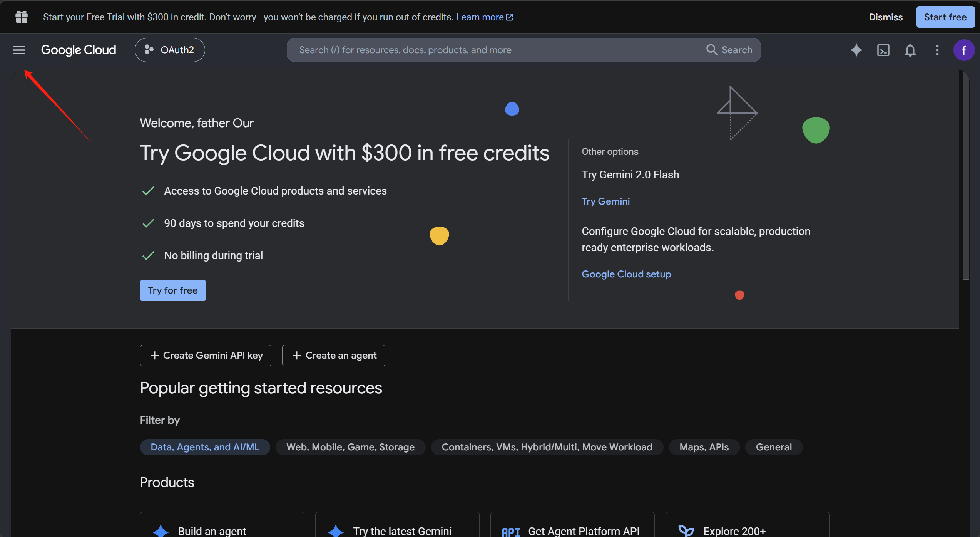Click the page vertical scrollbar
This screenshot has width=980, height=537.
click(x=966, y=175)
